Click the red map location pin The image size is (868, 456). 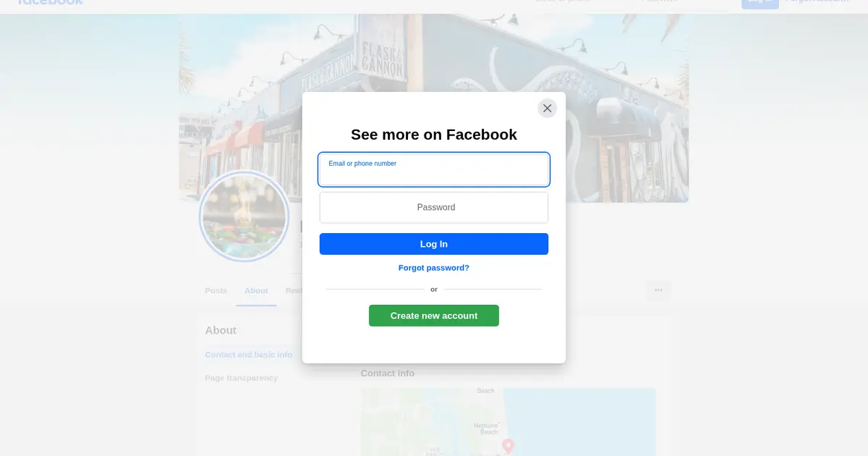coord(508,446)
